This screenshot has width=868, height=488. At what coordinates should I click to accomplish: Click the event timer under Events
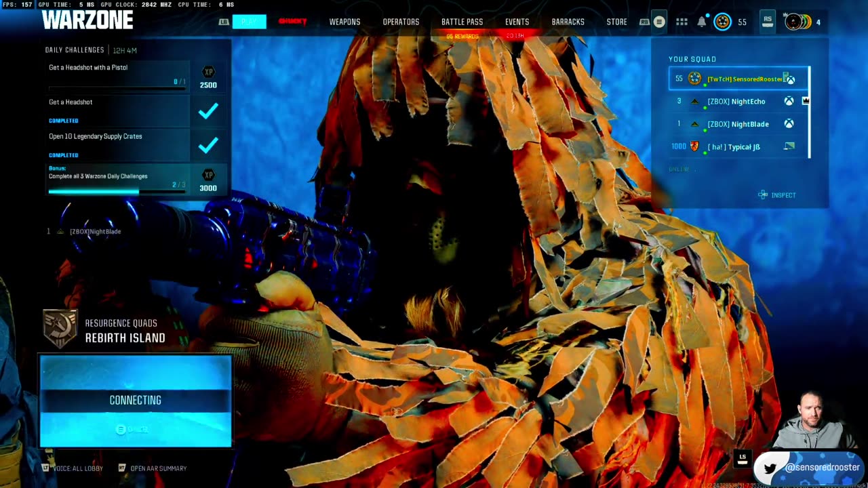click(515, 36)
